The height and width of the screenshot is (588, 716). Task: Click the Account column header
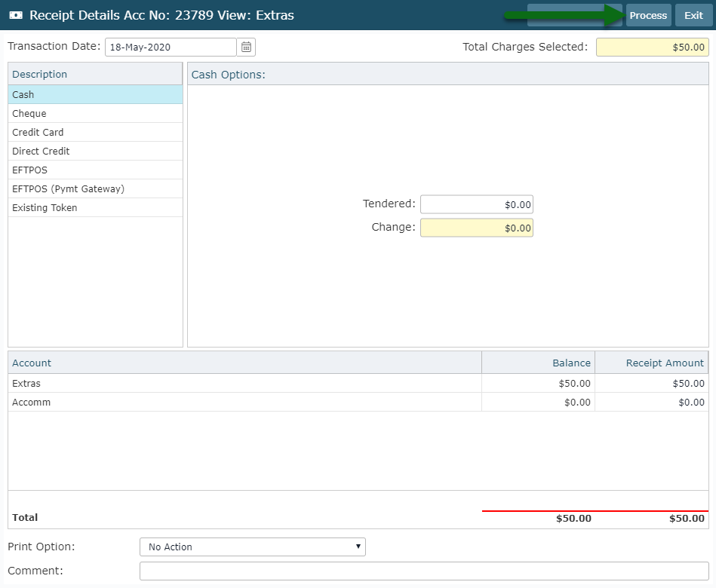244,363
